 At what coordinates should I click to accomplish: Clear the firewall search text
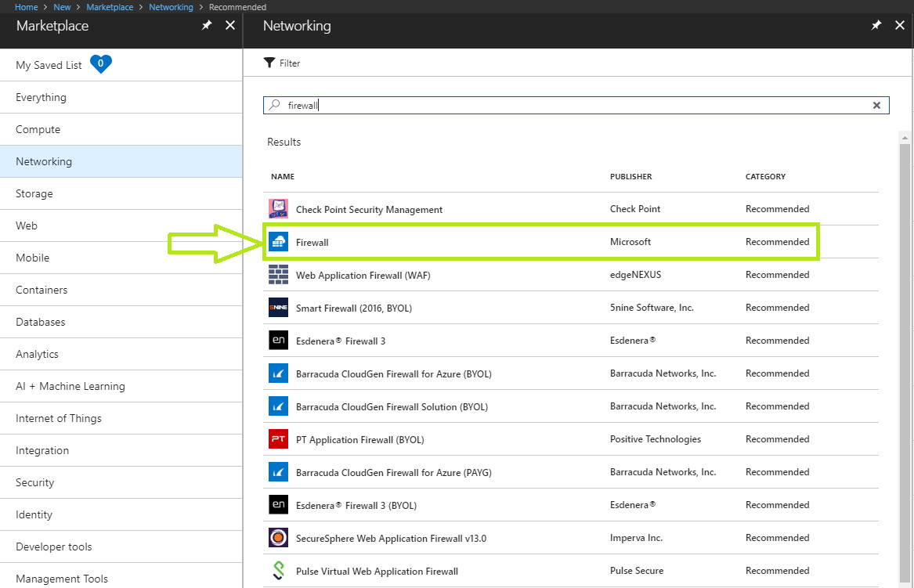click(876, 106)
